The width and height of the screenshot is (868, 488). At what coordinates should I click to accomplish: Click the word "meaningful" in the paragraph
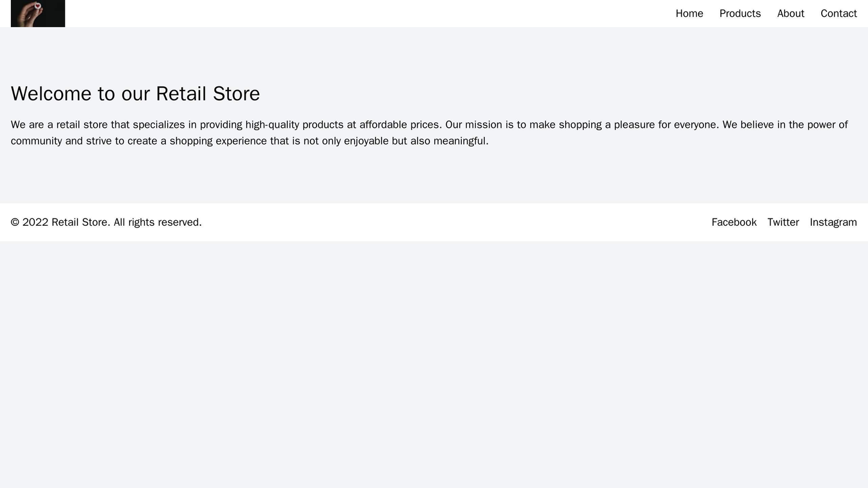[460, 141]
